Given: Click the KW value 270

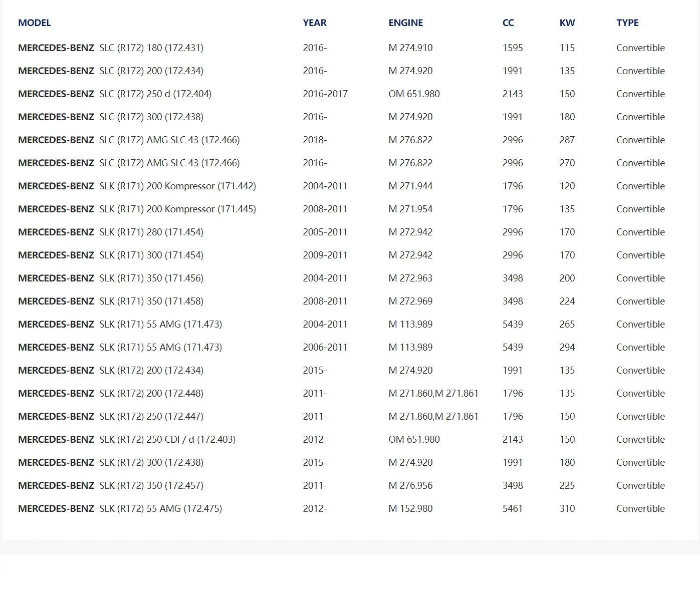Looking at the screenshot, I should pyautogui.click(x=567, y=163).
